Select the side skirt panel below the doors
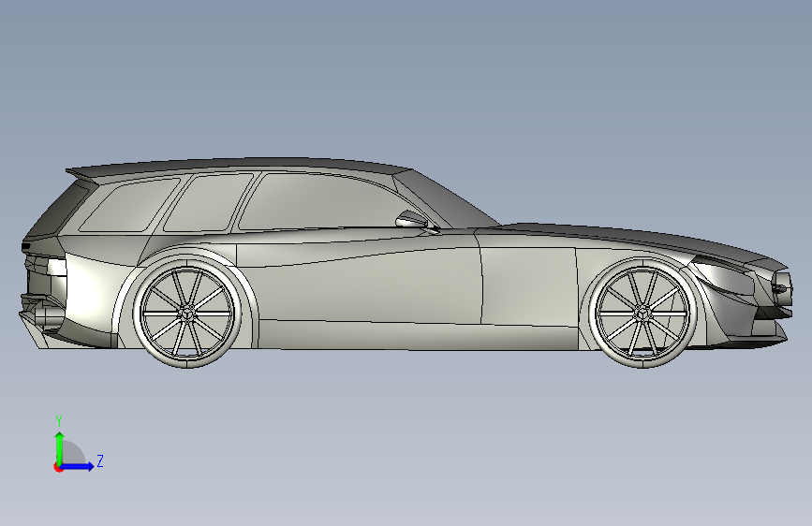The height and width of the screenshot is (526, 812). (x=418, y=335)
